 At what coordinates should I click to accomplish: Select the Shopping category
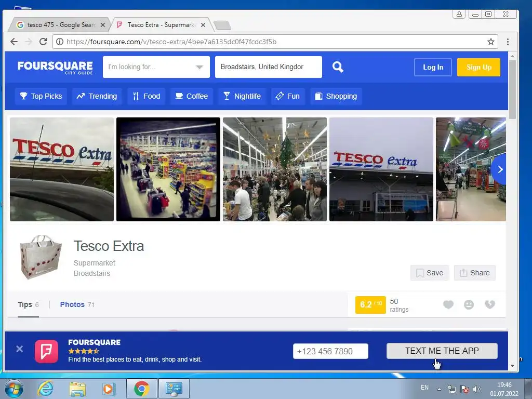tap(336, 96)
